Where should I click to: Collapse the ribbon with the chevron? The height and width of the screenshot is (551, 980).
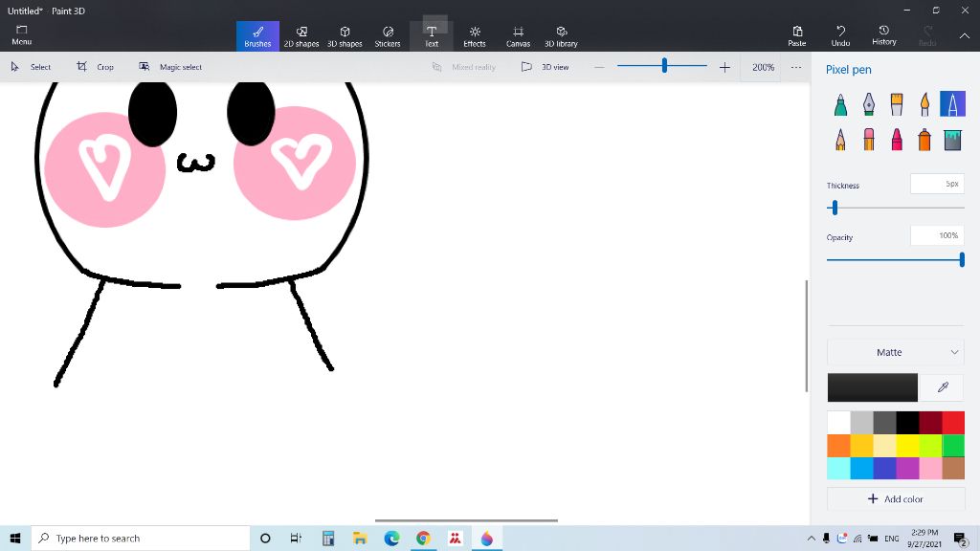(965, 36)
